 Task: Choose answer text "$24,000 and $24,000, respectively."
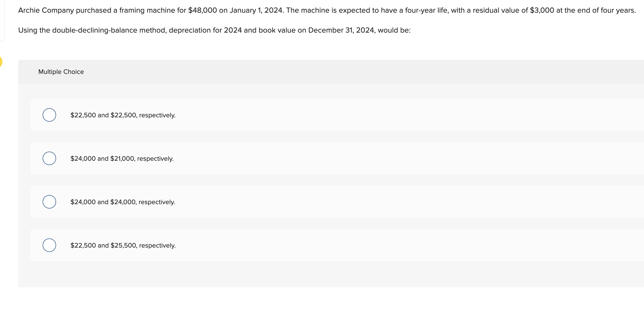click(122, 202)
